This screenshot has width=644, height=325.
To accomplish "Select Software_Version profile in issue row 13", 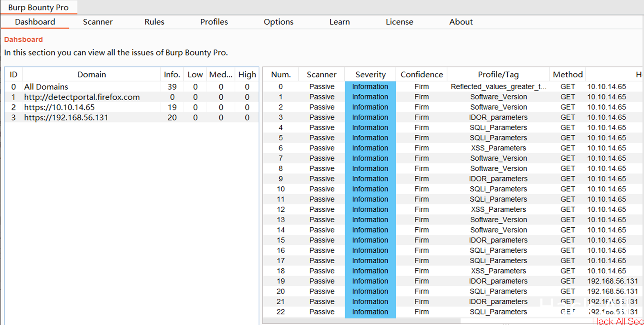I will tap(498, 220).
